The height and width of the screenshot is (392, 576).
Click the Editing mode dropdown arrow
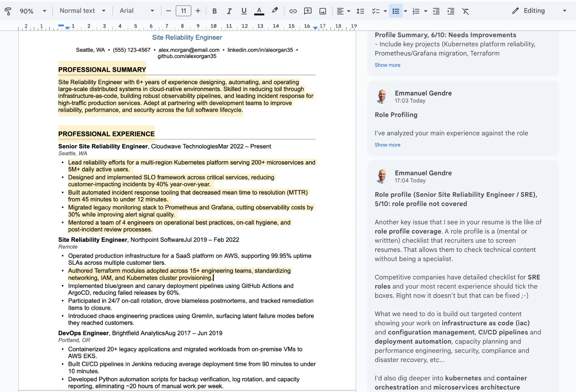pyautogui.click(x=565, y=11)
